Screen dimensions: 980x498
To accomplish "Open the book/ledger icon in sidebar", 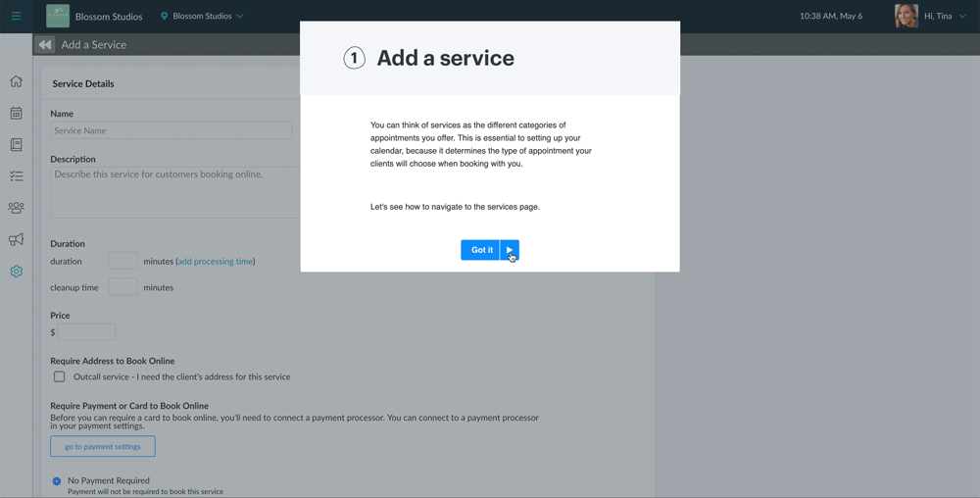I will [x=17, y=144].
